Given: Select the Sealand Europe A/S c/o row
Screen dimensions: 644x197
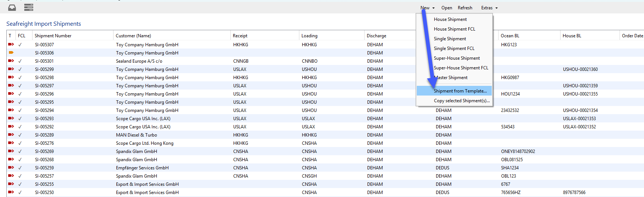Looking at the screenshot, I should click(x=139, y=61).
